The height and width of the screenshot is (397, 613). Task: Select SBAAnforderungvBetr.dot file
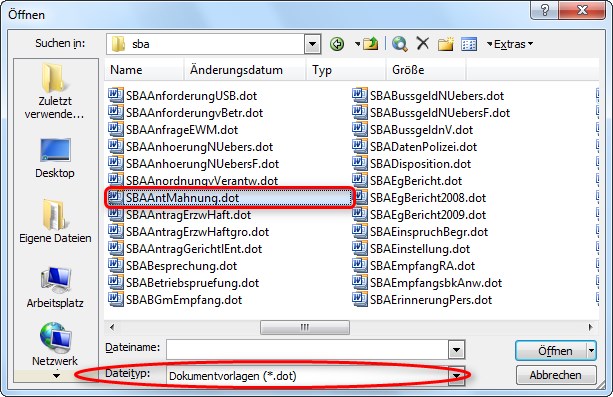pos(186,113)
